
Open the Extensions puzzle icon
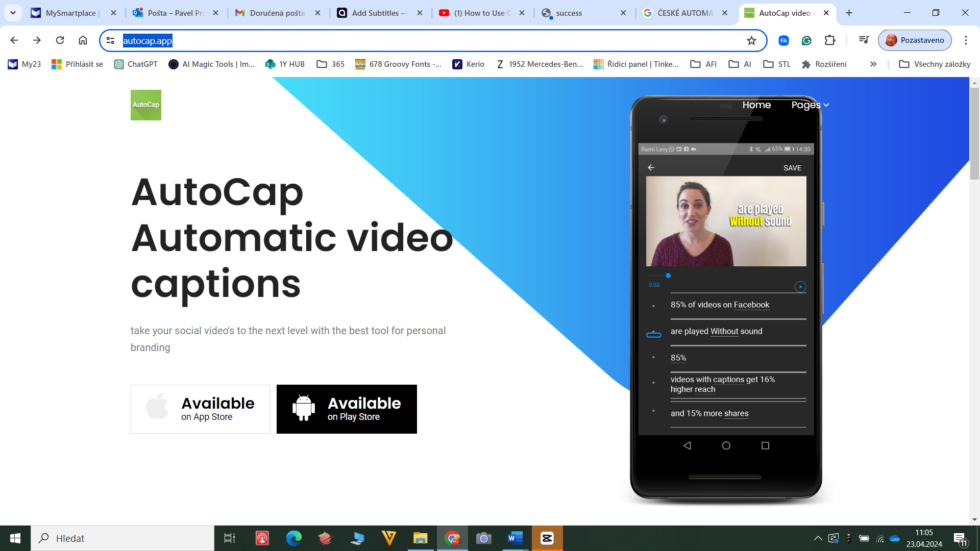[830, 40]
